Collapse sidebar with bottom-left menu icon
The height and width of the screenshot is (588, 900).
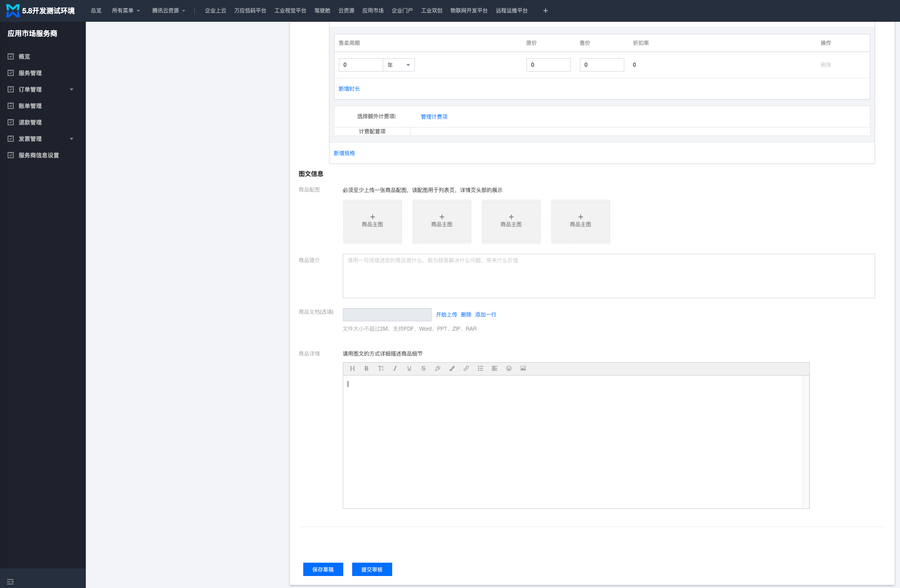pos(10,582)
